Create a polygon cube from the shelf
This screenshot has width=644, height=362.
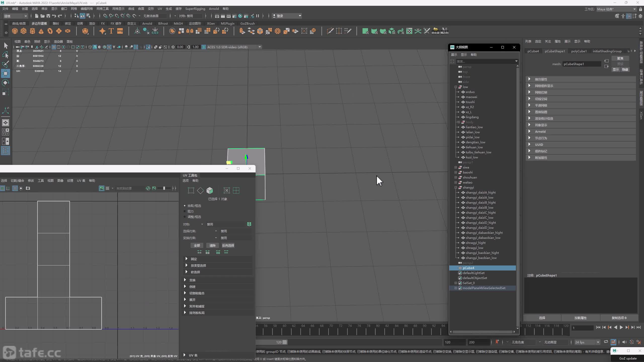pyautogui.click(x=23, y=31)
